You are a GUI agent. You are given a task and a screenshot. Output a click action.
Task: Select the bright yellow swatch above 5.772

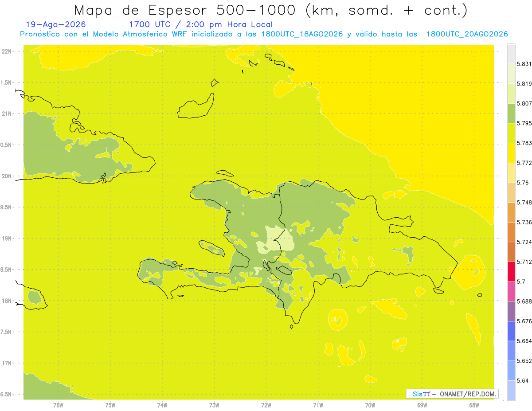point(511,153)
